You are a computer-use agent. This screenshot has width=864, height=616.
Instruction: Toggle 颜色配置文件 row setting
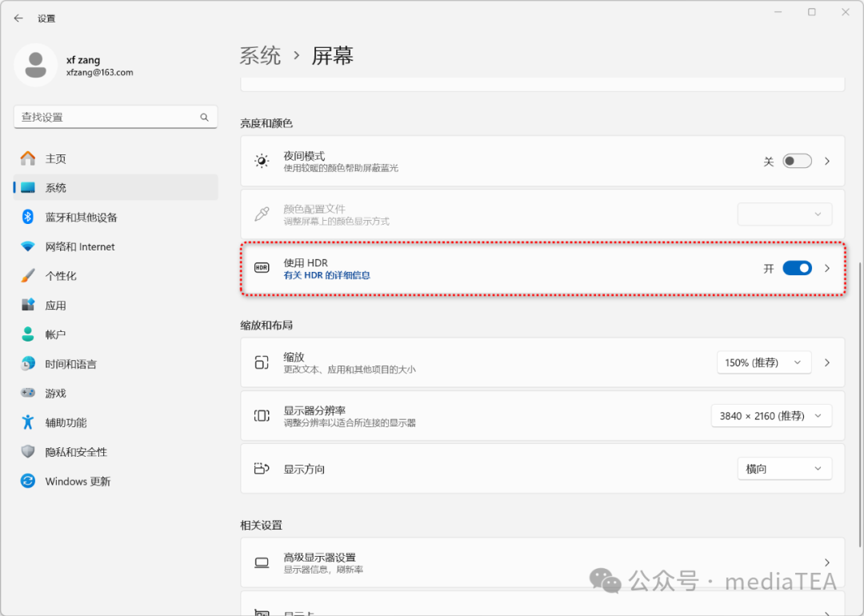point(783,214)
